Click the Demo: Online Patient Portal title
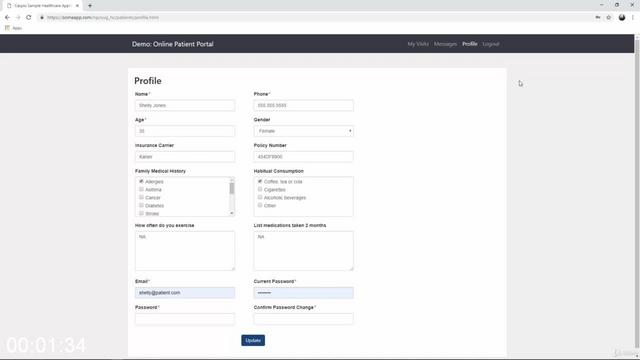The width and height of the screenshot is (640, 360). (173, 44)
